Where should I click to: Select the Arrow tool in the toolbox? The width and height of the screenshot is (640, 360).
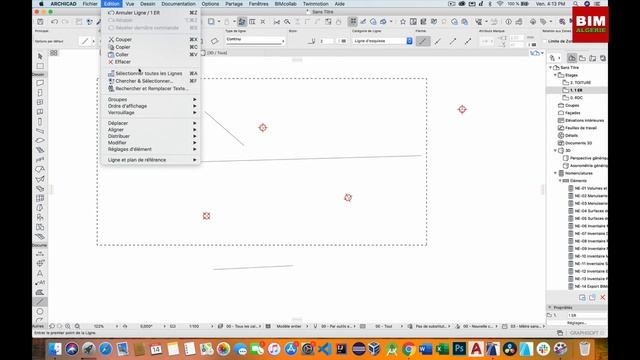(x=40, y=56)
